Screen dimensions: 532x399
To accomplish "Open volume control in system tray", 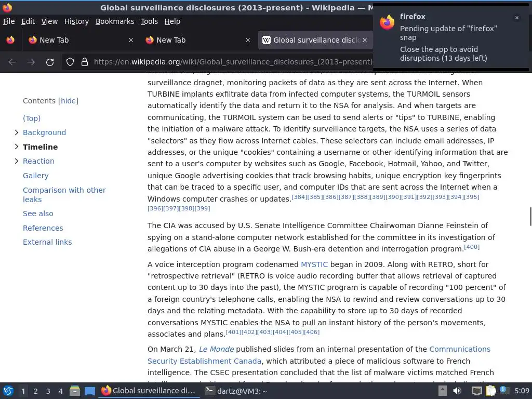I will click(x=457, y=391).
